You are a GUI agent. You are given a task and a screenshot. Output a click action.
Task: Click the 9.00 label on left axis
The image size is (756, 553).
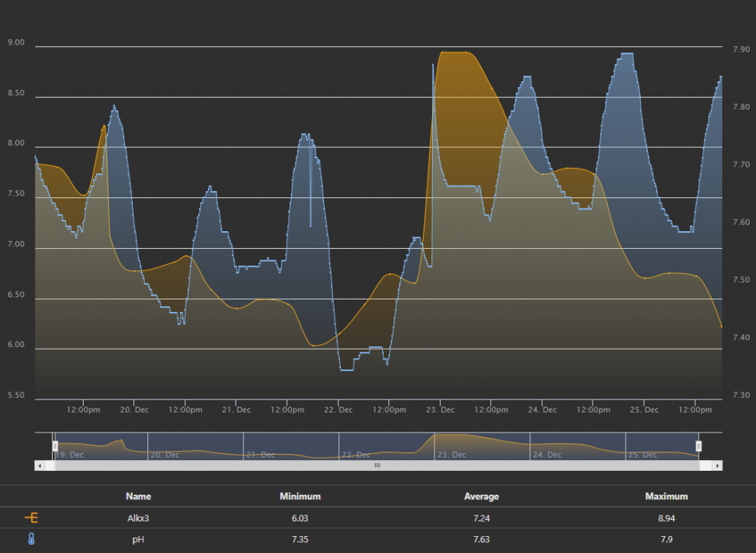(16, 43)
